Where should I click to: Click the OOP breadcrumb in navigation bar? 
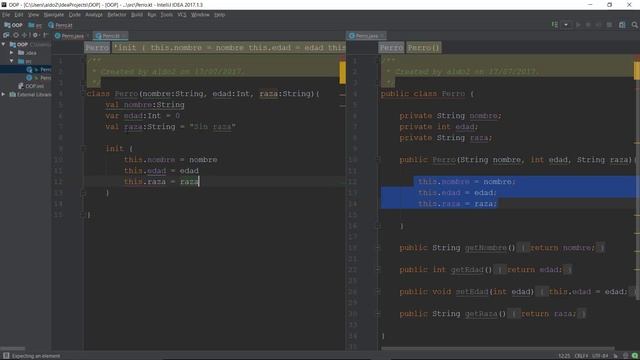(13, 25)
